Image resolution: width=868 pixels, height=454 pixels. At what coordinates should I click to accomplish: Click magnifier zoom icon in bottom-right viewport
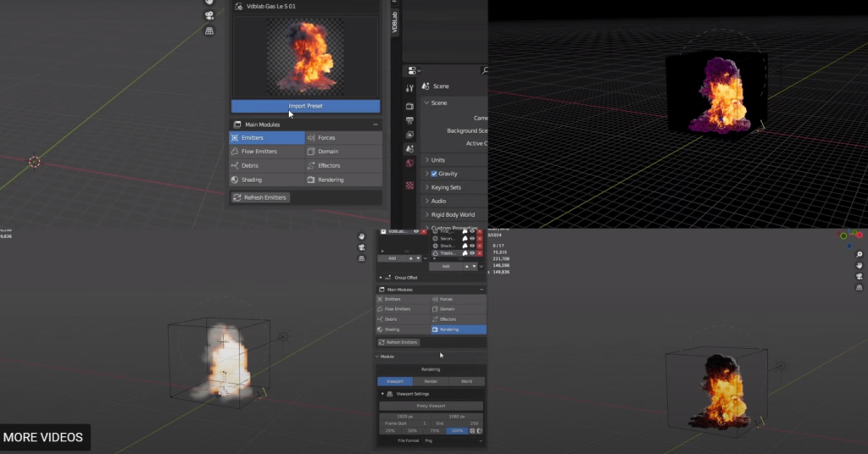tap(860, 254)
